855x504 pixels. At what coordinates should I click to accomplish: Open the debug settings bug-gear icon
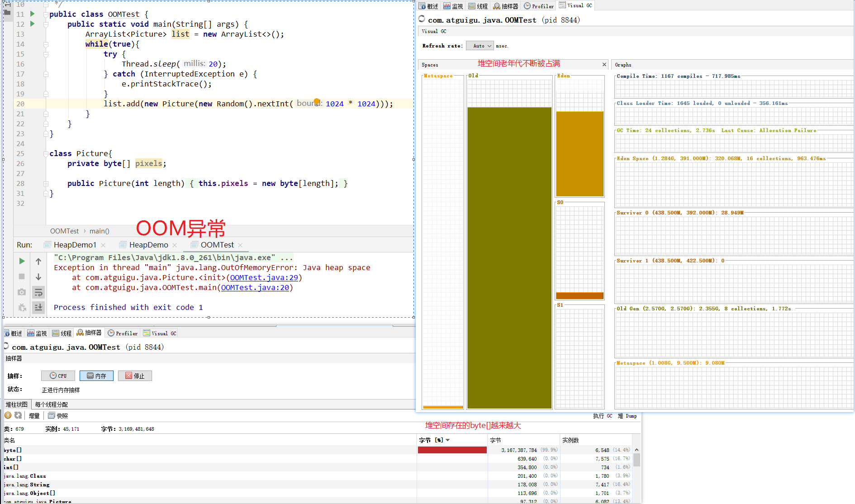click(x=22, y=307)
